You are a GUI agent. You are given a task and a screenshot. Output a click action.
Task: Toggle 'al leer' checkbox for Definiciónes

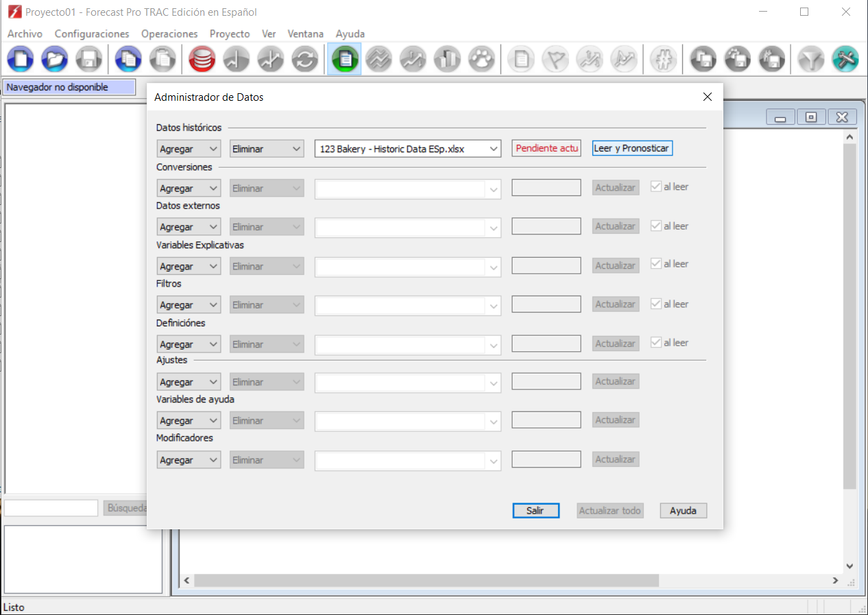click(656, 342)
